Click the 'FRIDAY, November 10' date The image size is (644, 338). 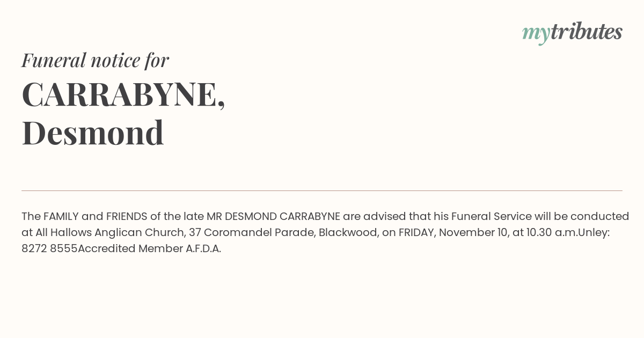[454, 233]
